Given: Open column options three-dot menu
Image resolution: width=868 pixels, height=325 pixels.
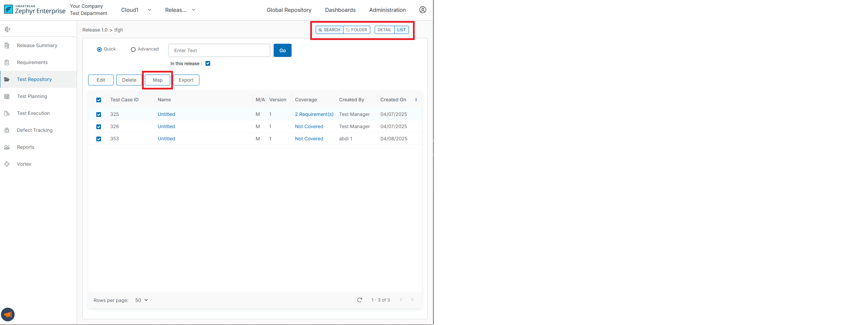Looking at the screenshot, I should (416, 100).
